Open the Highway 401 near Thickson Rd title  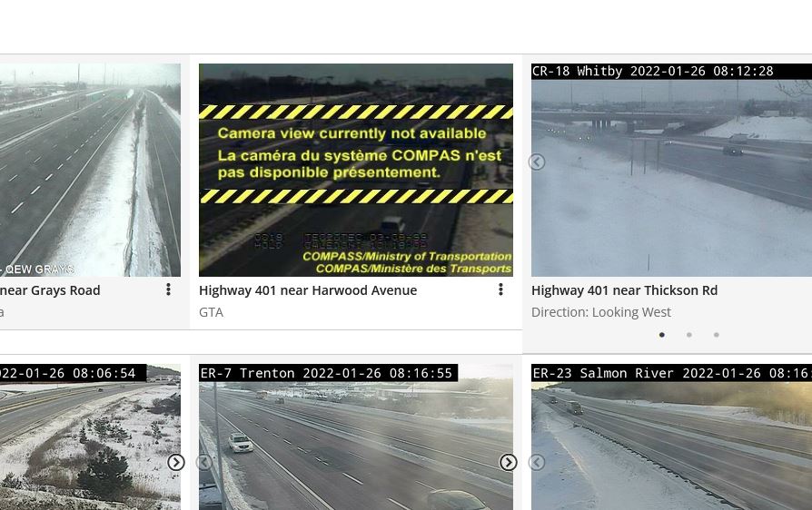coord(624,290)
